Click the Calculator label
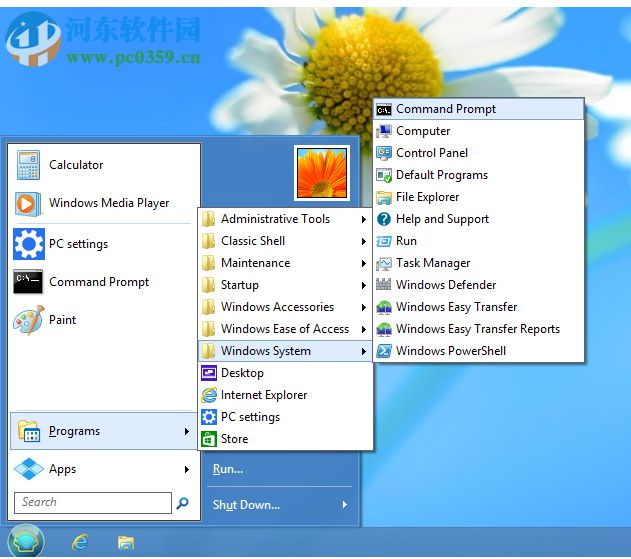Viewport: 631px width, 559px height. pyautogui.click(x=76, y=165)
